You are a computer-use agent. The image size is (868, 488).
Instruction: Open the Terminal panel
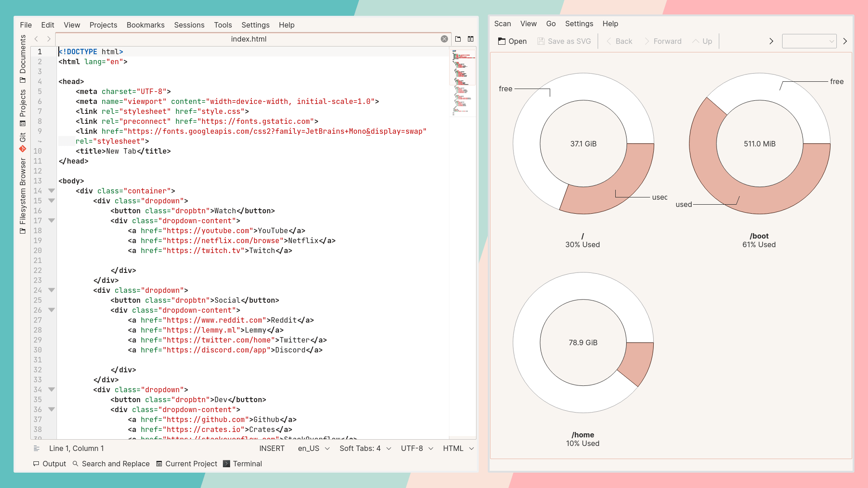tap(243, 464)
